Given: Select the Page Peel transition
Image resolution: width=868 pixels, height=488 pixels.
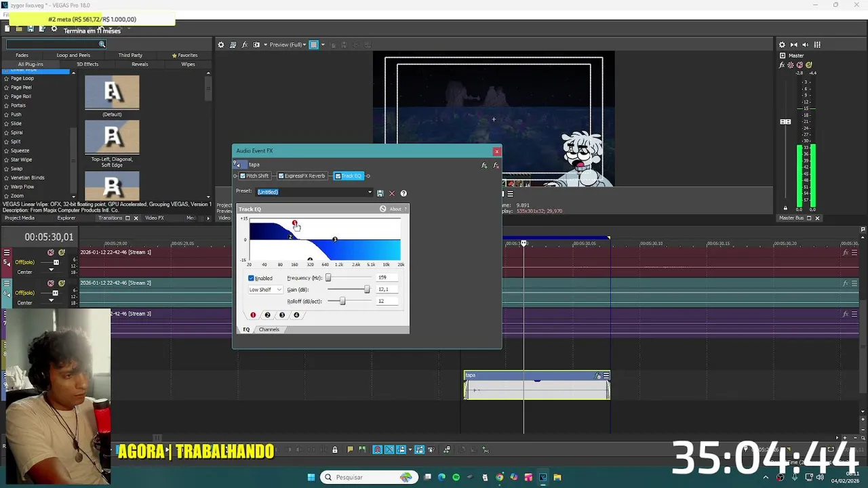Looking at the screenshot, I should 21,87.
